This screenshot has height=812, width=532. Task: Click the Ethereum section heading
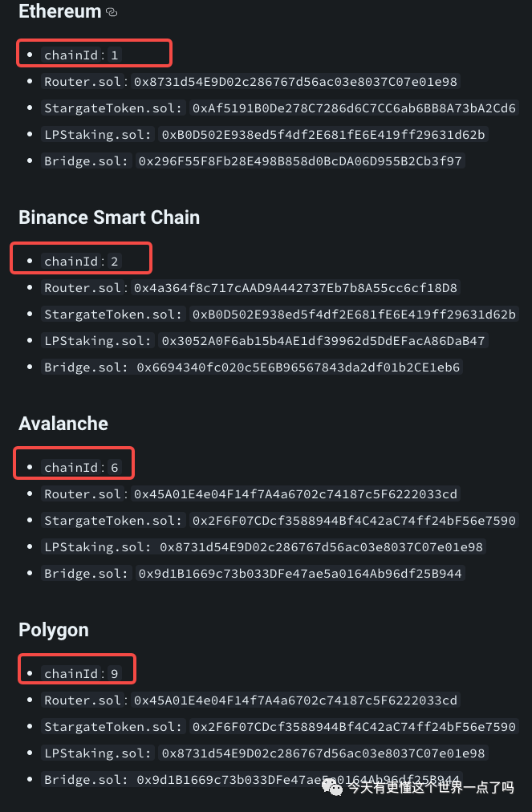point(59,11)
